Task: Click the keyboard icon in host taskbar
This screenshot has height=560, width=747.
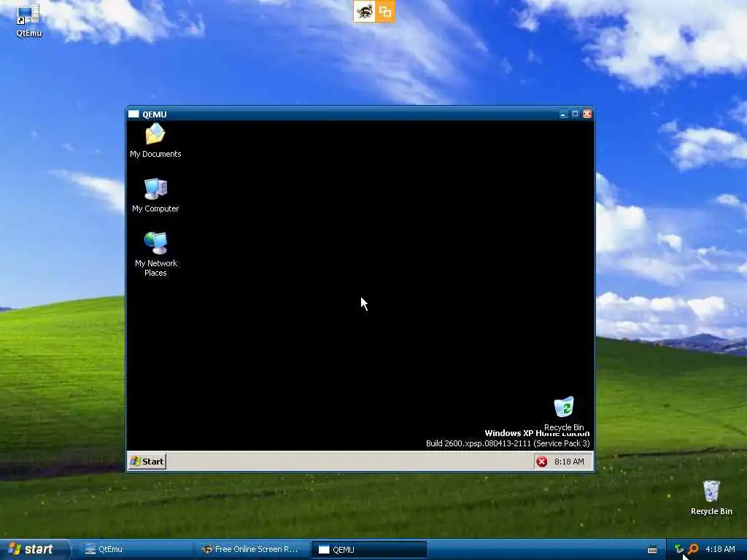Action: point(652,550)
